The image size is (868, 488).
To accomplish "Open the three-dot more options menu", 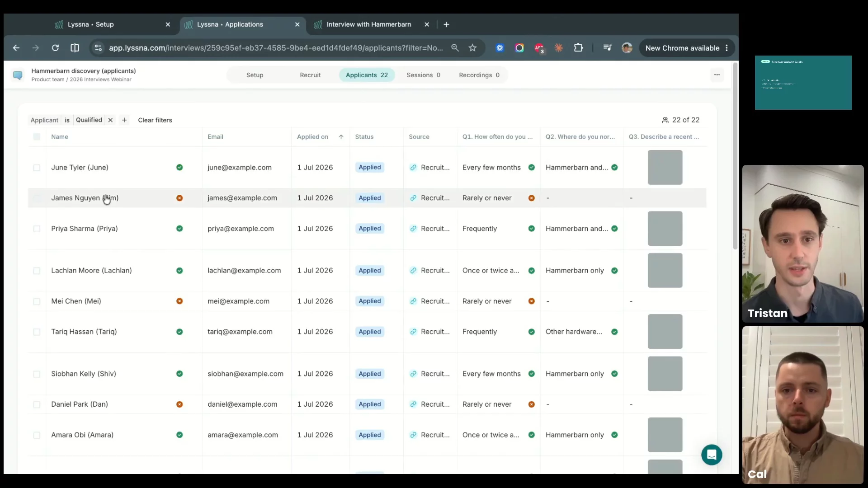I will [x=717, y=75].
